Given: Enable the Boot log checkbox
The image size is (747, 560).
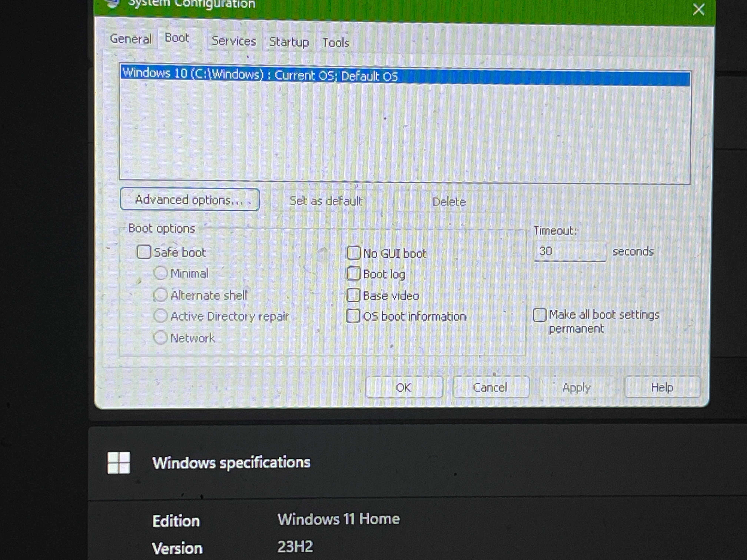Looking at the screenshot, I should pos(353,273).
